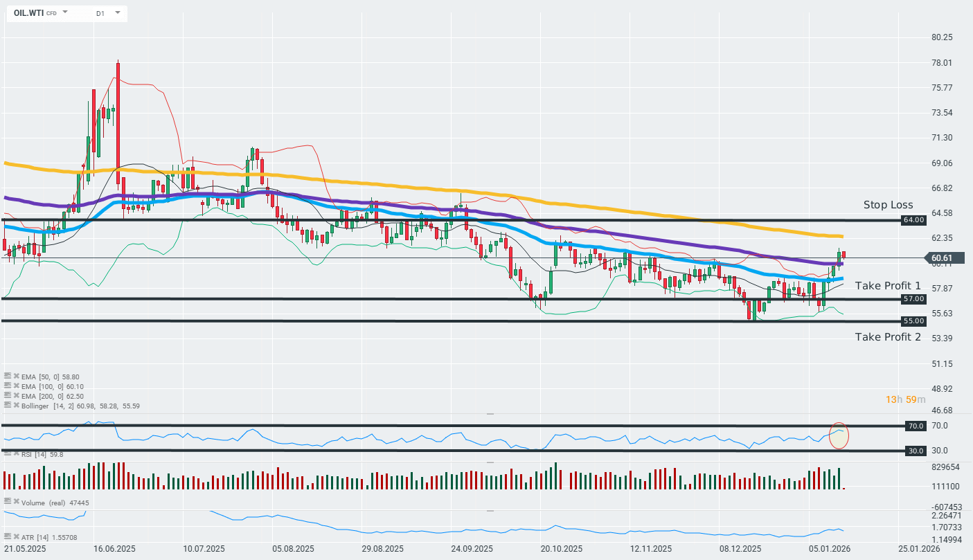The width and height of the screenshot is (973, 560).
Task: Select the Stop Loss text annotation
Action: 888,205
